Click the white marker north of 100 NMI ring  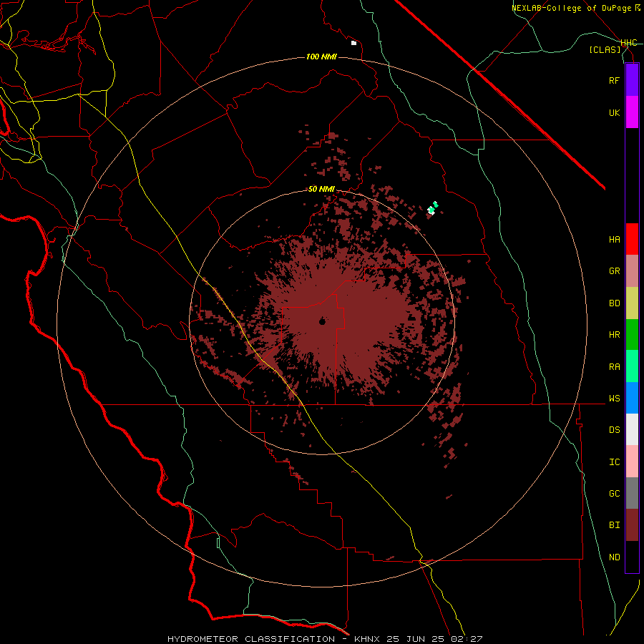(353, 43)
